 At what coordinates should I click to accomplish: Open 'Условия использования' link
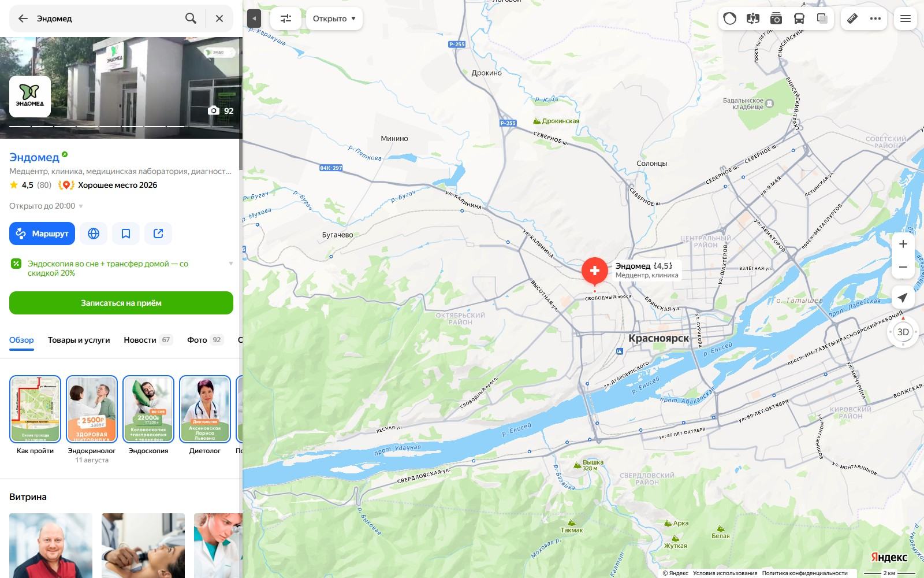pyautogui.click(x=725, y=573)
